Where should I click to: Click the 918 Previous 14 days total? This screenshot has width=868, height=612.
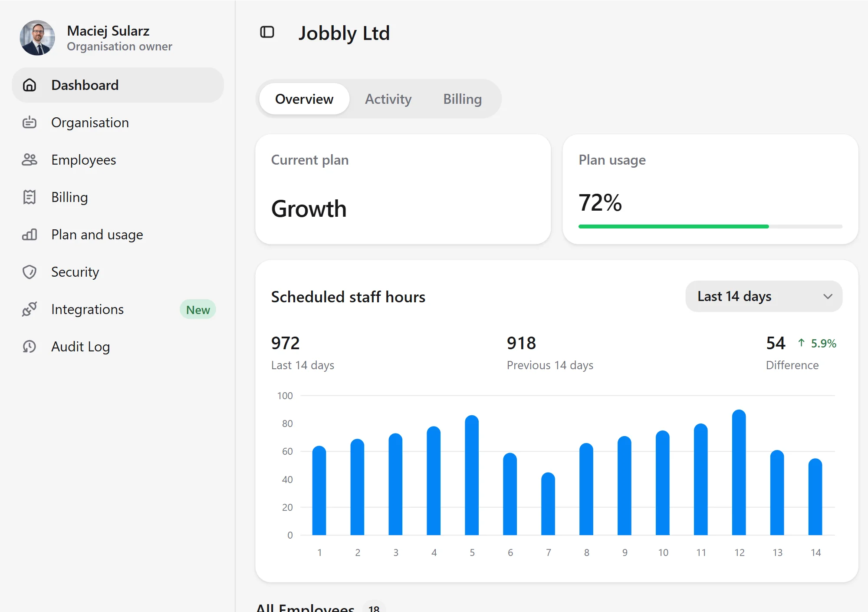pyautogui.click(x=521, y=343)
